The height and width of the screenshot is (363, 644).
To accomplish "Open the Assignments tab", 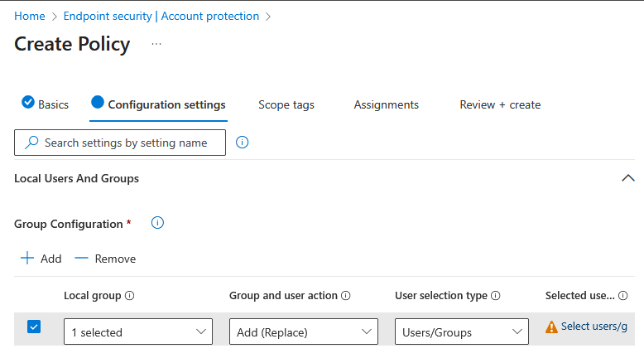I will 386,104.
